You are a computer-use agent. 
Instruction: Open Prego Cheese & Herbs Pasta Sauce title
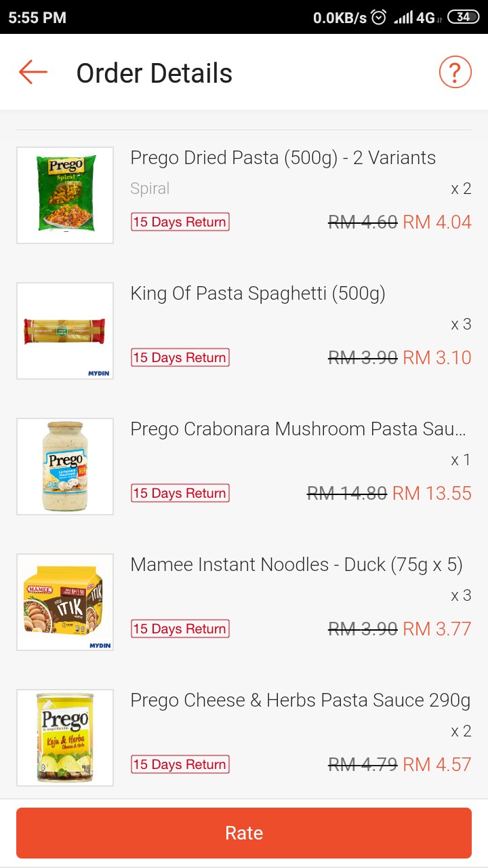coord(300,701)
